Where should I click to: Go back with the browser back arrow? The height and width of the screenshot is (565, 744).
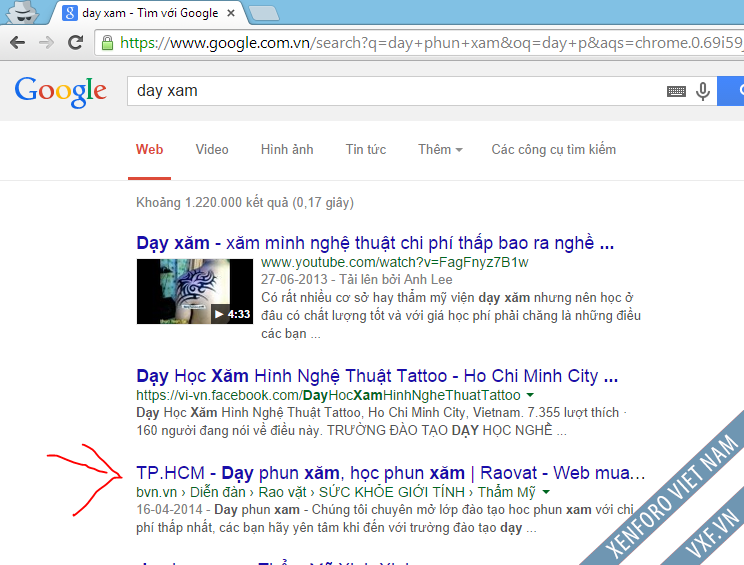[x=18, y=43]
